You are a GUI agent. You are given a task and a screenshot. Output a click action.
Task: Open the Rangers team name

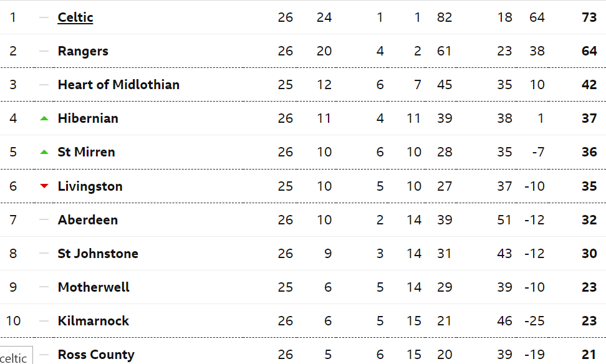83,51
